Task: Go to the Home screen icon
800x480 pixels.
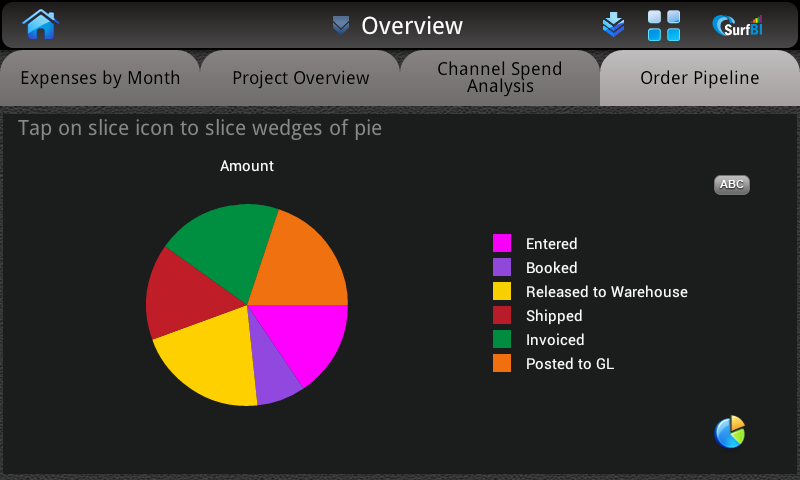Action: (x=40, y=24)
